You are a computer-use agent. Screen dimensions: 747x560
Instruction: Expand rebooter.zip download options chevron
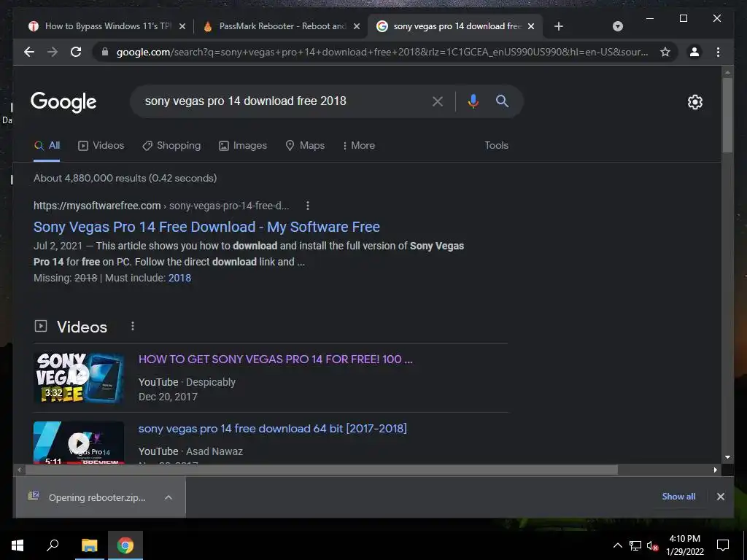(x=169, y=497)
